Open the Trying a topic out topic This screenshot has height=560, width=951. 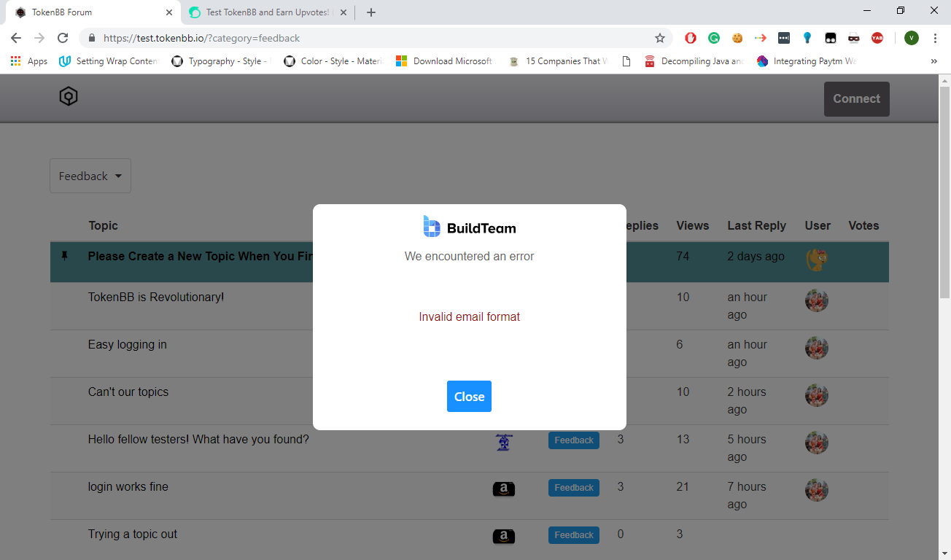[133, 534]
